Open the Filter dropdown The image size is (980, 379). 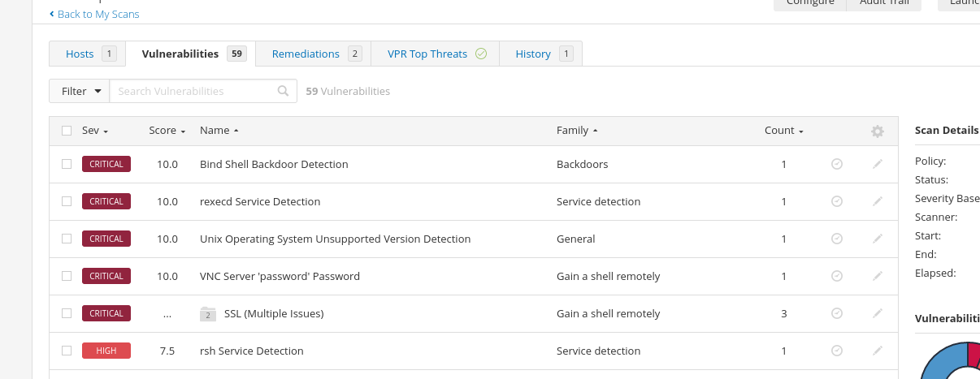click(x=80, y=91)
